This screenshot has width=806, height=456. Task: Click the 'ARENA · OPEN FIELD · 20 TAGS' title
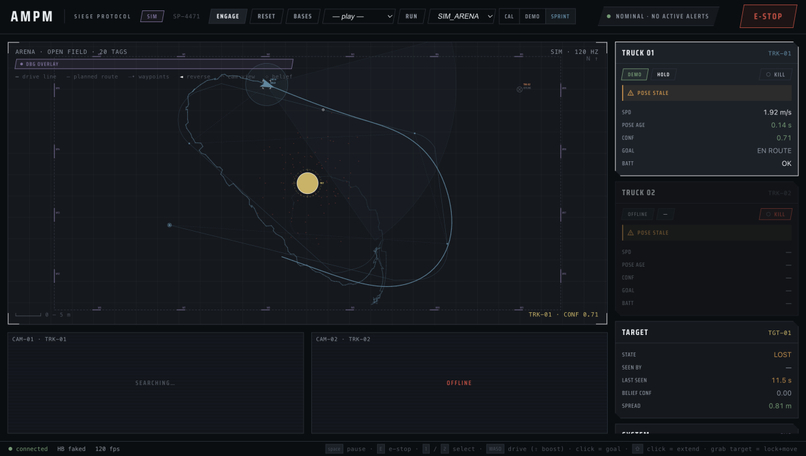(71, 52)
